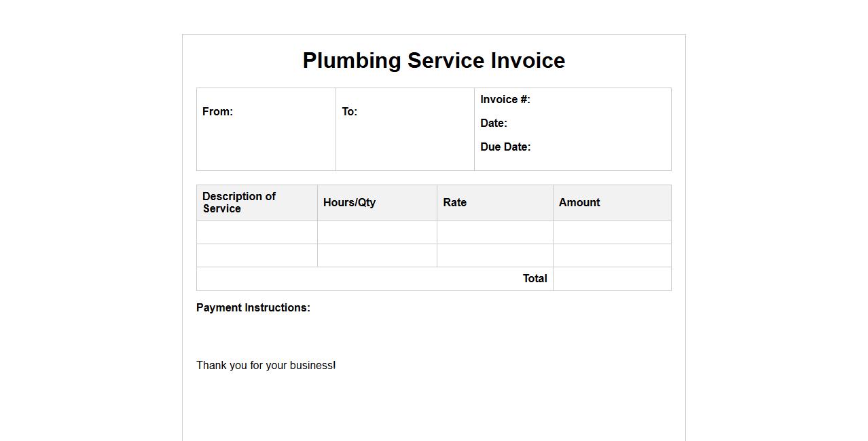
Task: Select the Date: label above Due Date
Action: pyautogui.click(x=494, y=123)
